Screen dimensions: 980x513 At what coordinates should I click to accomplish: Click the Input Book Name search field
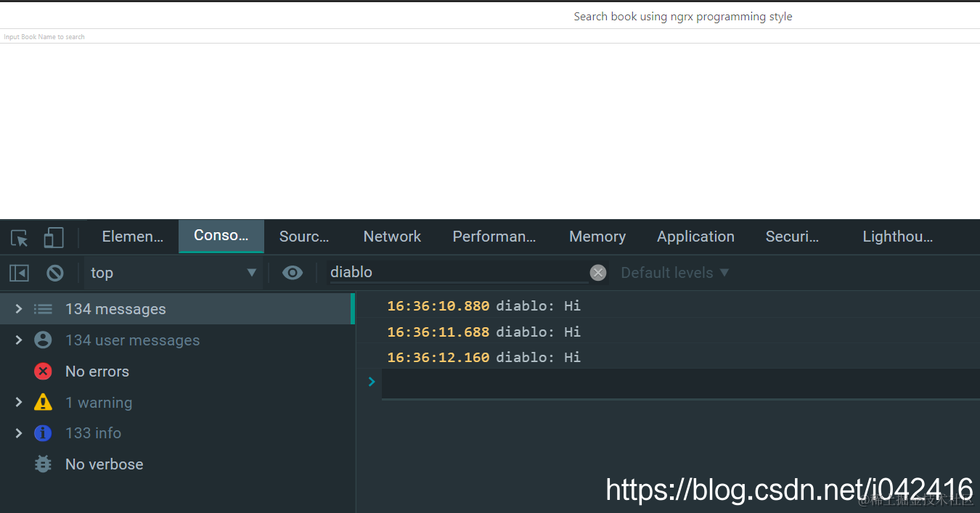pos(490,36)
